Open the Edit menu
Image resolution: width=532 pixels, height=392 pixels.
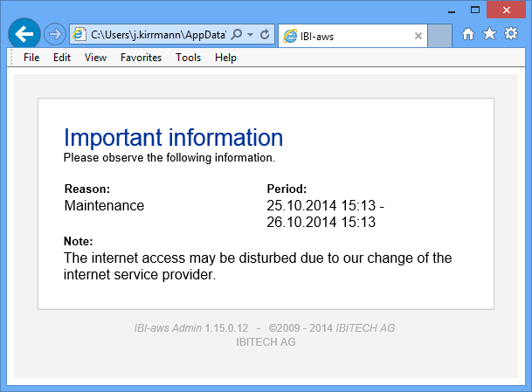[x=62, y=58]
